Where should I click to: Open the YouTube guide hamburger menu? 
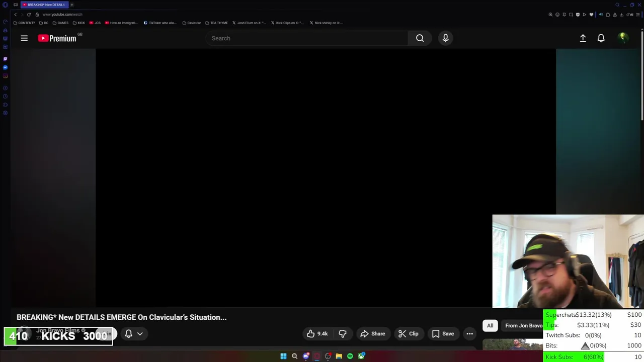tap(24, 38)
